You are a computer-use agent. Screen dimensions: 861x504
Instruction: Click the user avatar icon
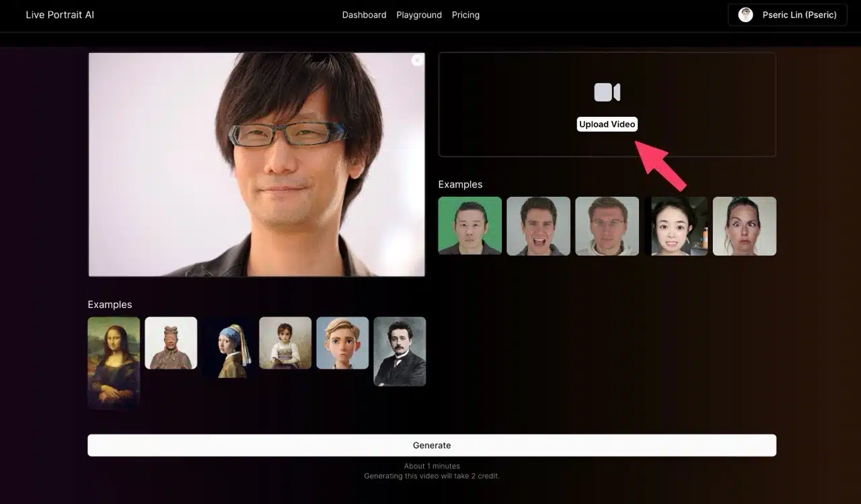coord(745,15)
